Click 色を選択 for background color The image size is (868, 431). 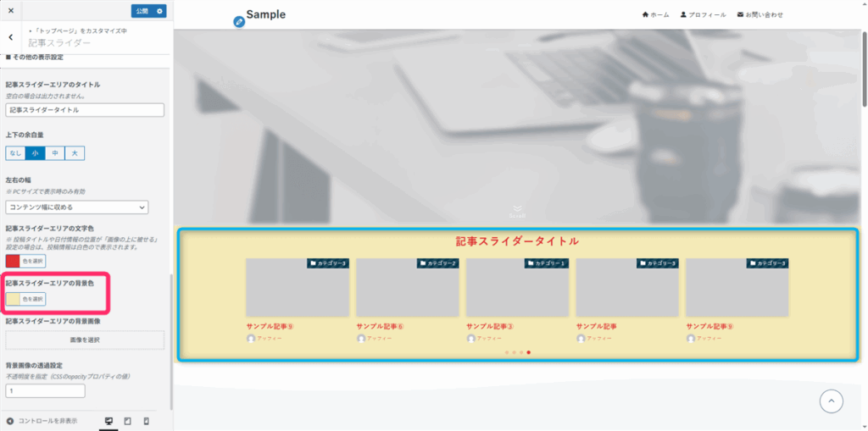click(x=33, y=299)
